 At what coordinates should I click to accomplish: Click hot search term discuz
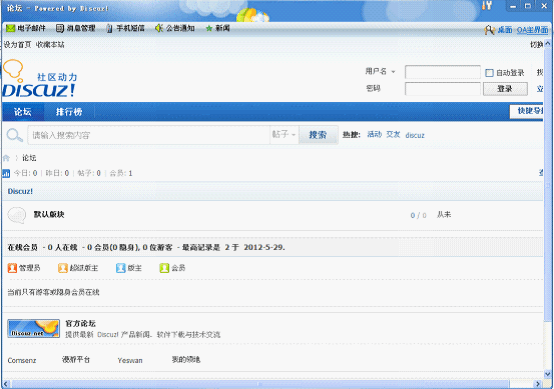click(415, 135)
